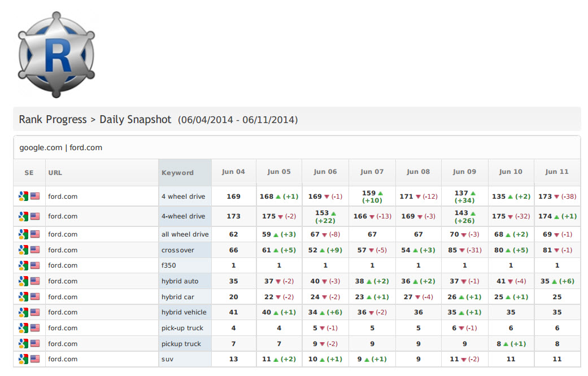Click the Rank Ranger star badge logo

pos(56,55)
